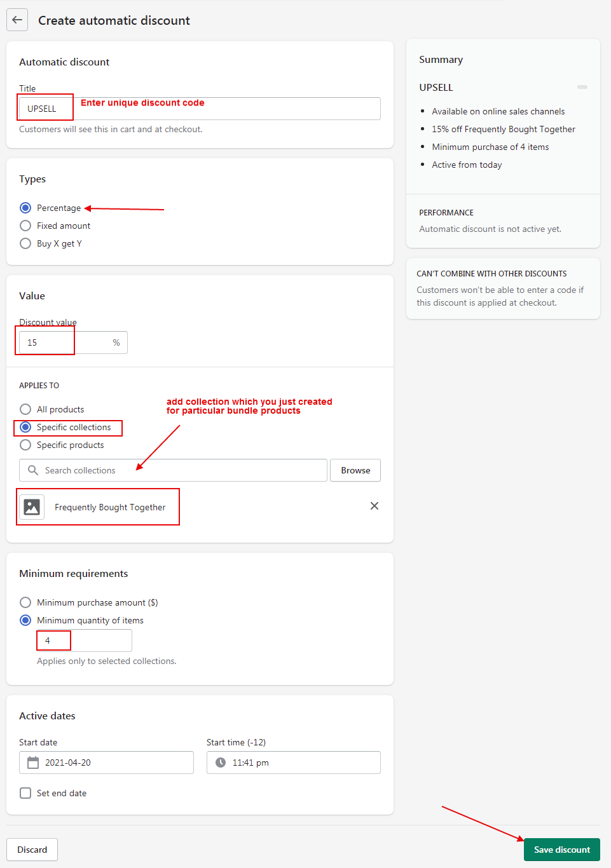Click the search magnifier icon in collections field
The width and height of the screenshot is (611, 868).
tap(33, 470)
